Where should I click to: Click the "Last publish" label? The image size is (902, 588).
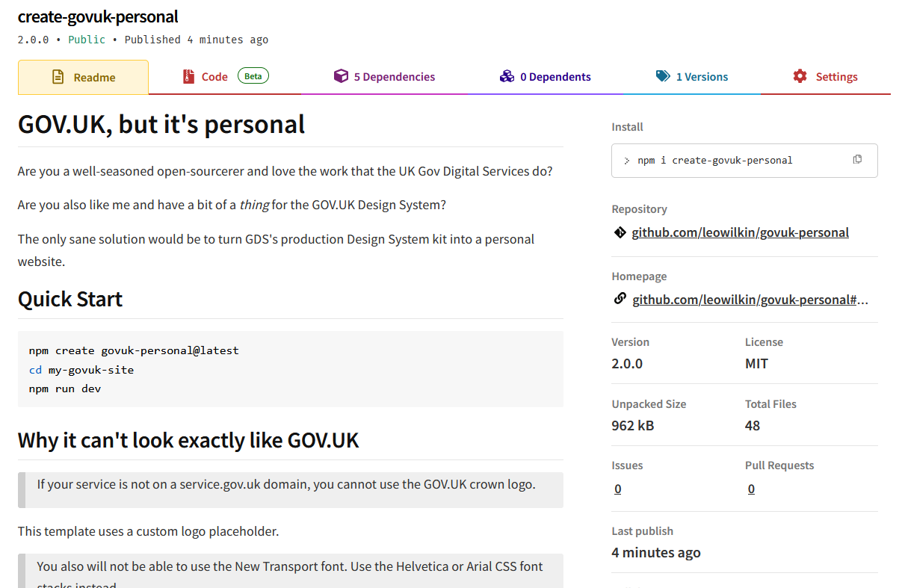[x=643, y=531]
